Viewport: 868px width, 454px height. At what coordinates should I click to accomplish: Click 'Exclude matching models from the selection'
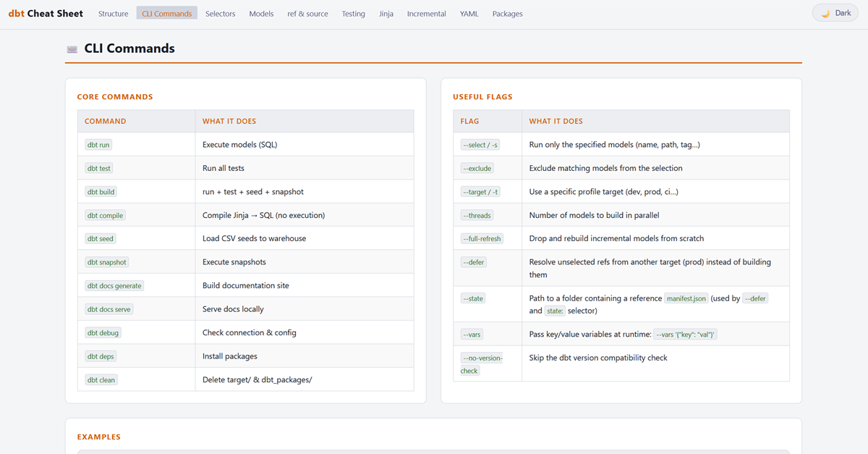606,168
